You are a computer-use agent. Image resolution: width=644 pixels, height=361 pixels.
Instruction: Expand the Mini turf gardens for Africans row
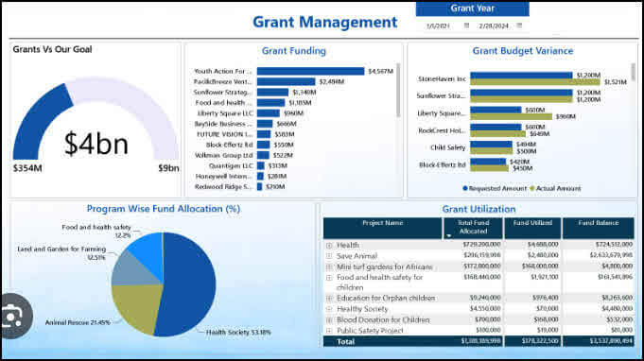tap(329, 267)
